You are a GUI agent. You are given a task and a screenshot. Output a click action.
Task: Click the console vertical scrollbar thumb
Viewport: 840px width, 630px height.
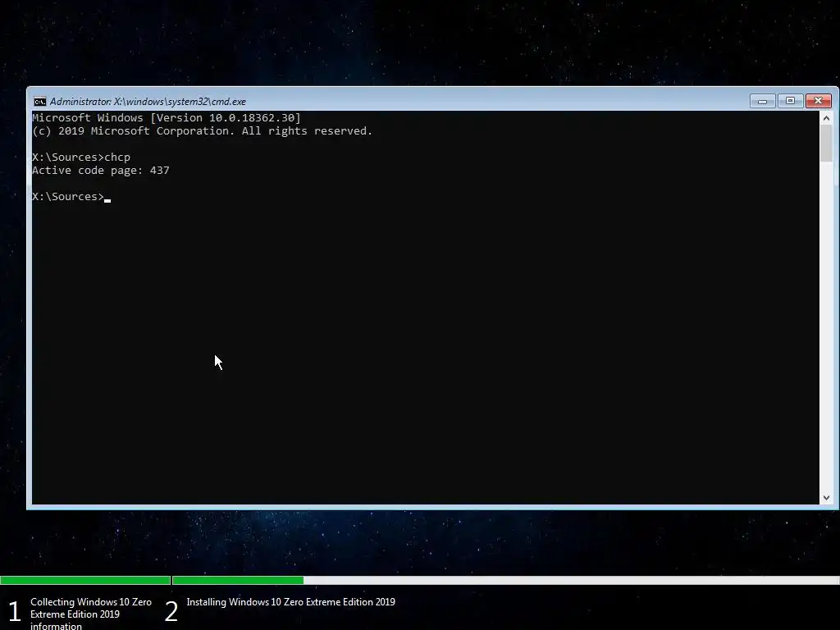click(x=826, y=143)
